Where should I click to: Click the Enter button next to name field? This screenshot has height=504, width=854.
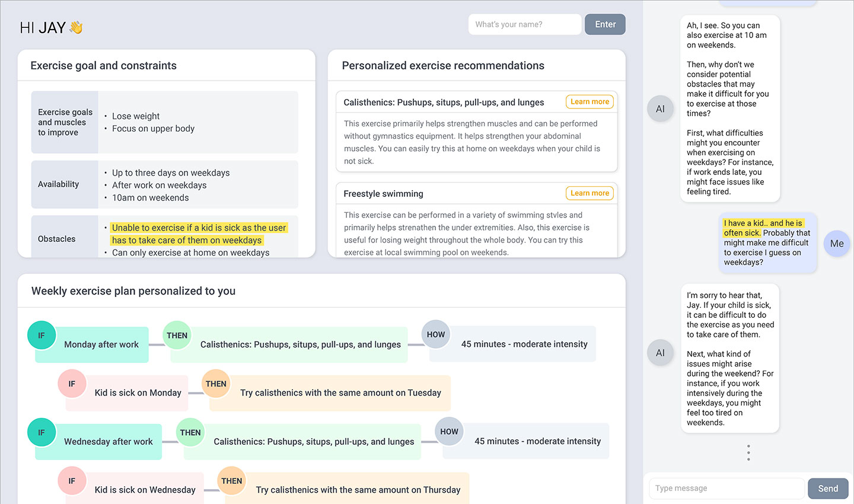(606, 24)
